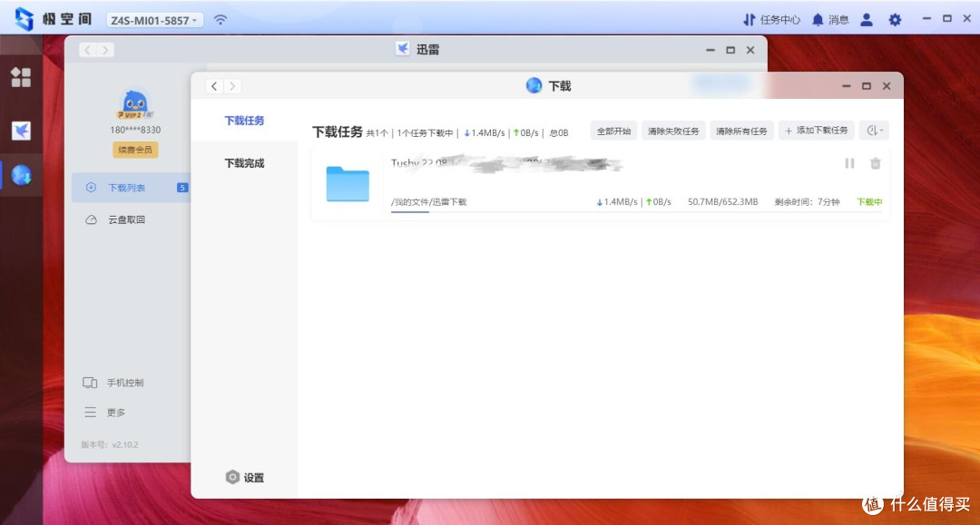Click the wifi status icon
Screen dimensions: 980x525
click(x=220, y=20)
